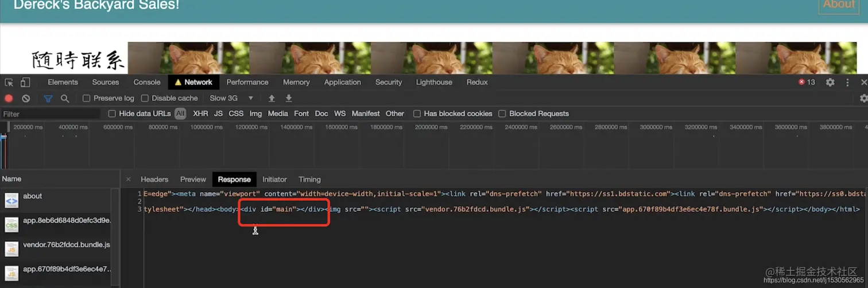Filter requests by WS
The height and width of the screenshot is (288, 868).
point(340,114)
